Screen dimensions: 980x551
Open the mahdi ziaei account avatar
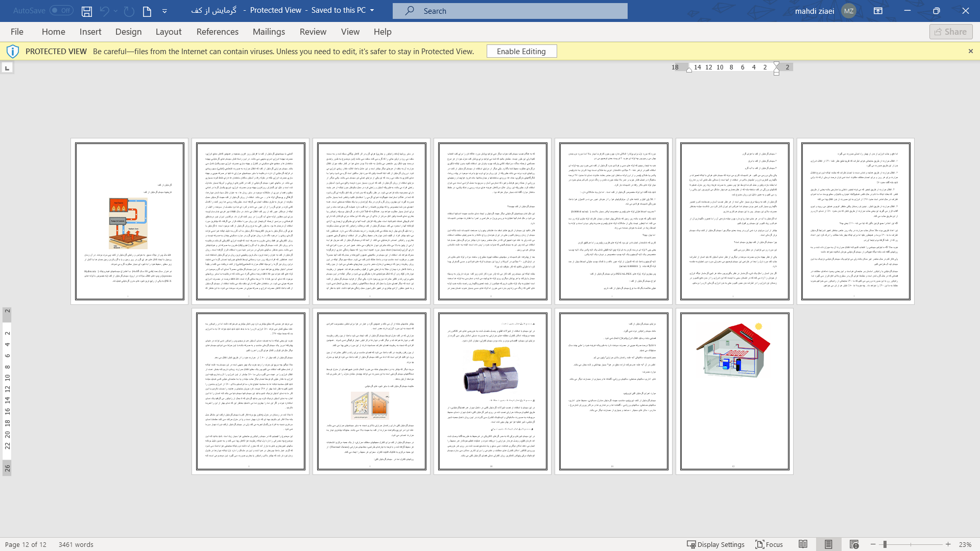click(x=848, y=11)
